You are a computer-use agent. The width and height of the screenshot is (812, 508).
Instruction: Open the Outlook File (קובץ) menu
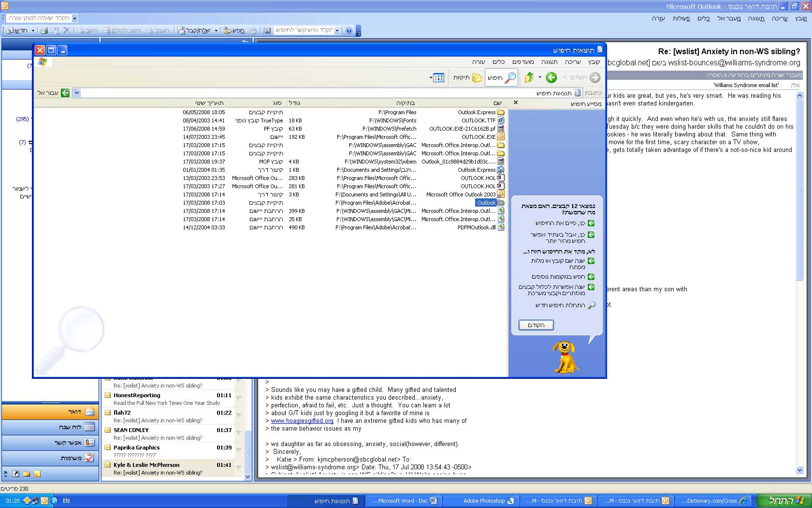[x=801, y=18]
